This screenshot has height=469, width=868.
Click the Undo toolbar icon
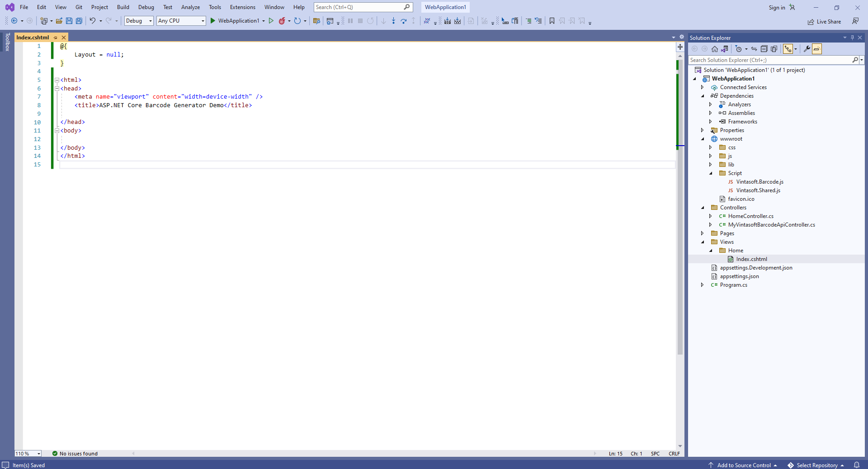[92, 21]
